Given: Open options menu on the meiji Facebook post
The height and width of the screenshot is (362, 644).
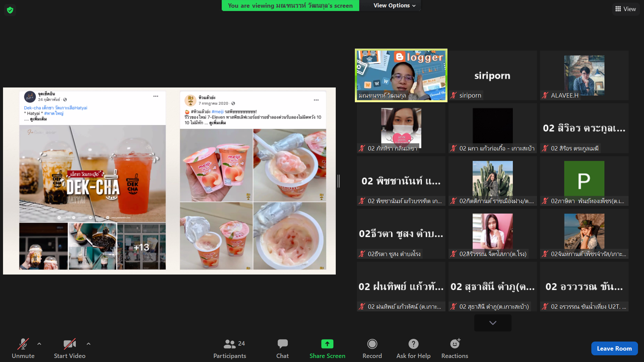Looking at the screenshot, I should tap(316, 100).
